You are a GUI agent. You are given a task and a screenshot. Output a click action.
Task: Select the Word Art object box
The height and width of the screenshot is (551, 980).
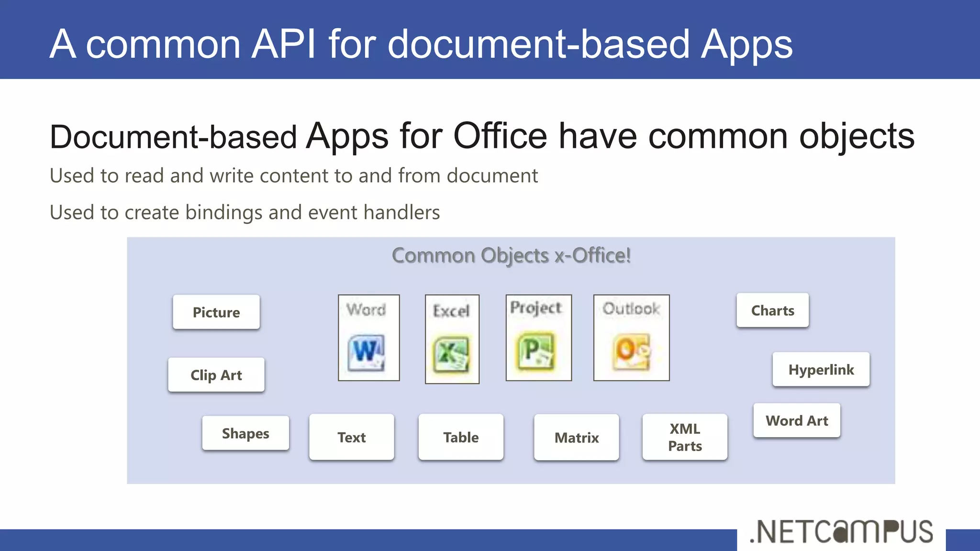click(x=797, y=420)
